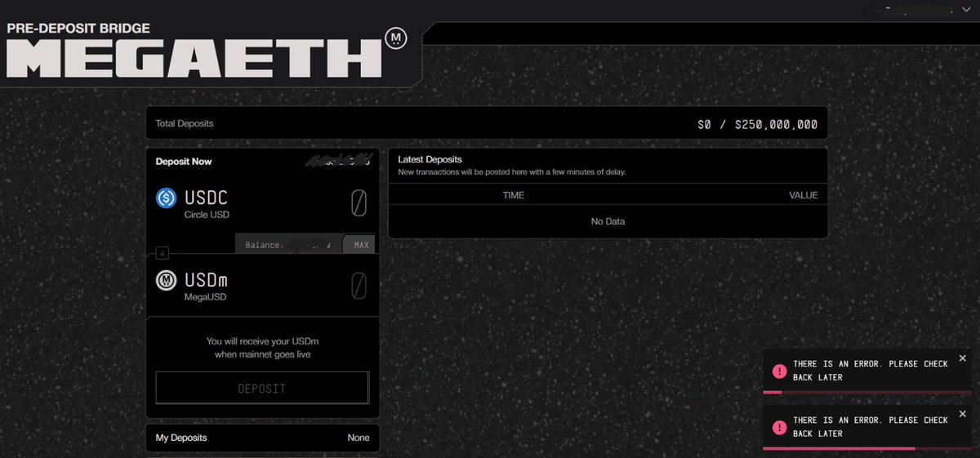Click the Circle USD label
Screen dimensions: 980x458
point(207,215)
